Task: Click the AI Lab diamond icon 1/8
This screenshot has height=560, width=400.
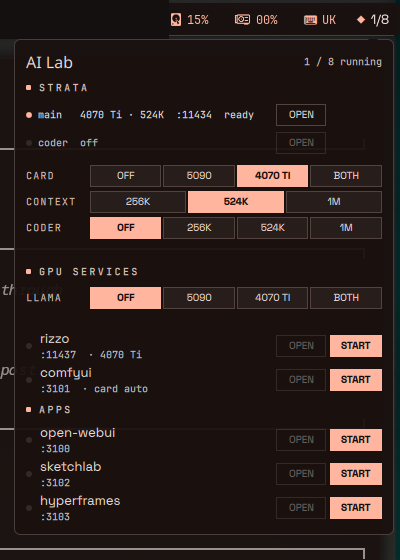Action: [361, 19]
